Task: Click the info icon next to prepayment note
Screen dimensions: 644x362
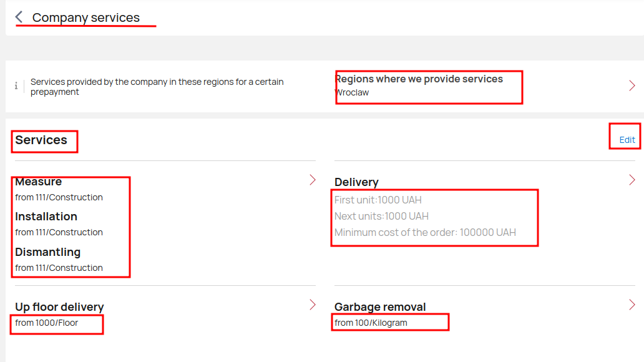Action: (x=16, y=86)
